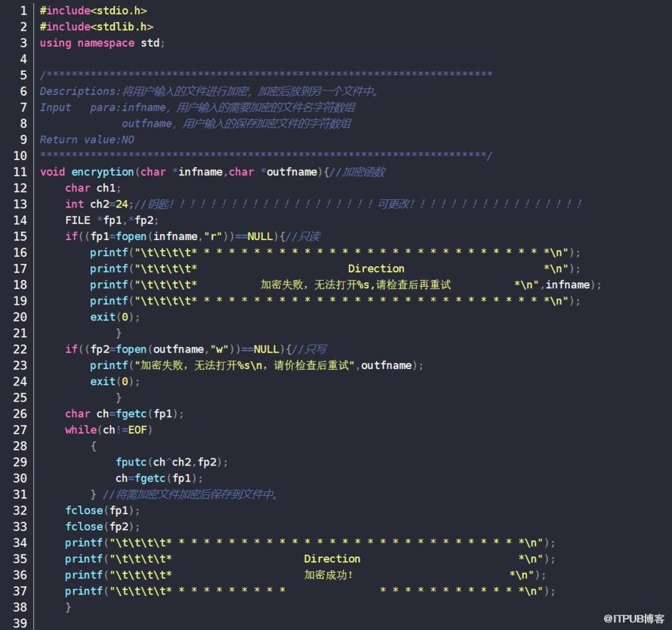Screen dimensions: 672x630
Task: Click the "fp1=fopen(infname,"r")" call
Action: pyautogui.click(x=159, y=236)
